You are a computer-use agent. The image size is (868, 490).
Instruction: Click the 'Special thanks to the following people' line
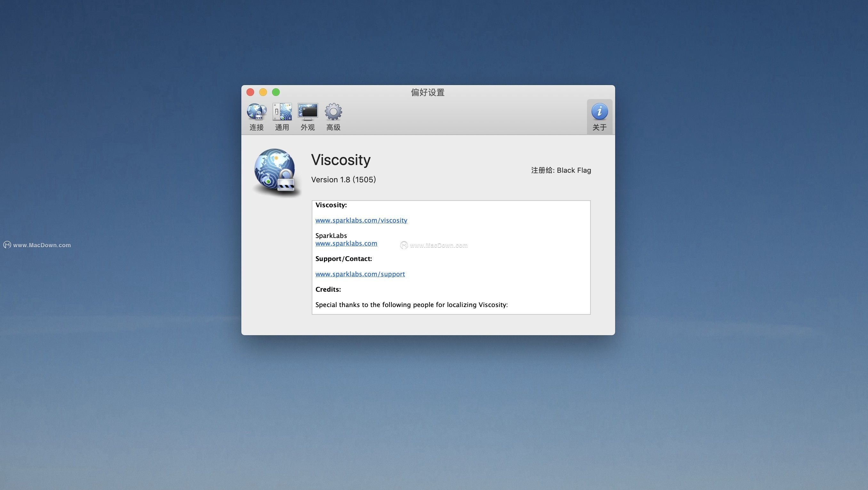click(x=411, y=305)
